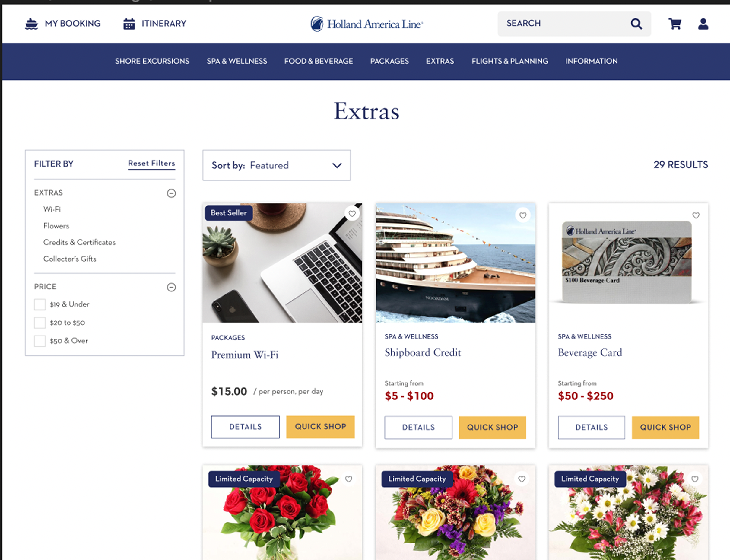Screen dimensions: 730x560
Task: Favorite Premium Wi-Fi with heart icon
Action: [x=352, y=214]
